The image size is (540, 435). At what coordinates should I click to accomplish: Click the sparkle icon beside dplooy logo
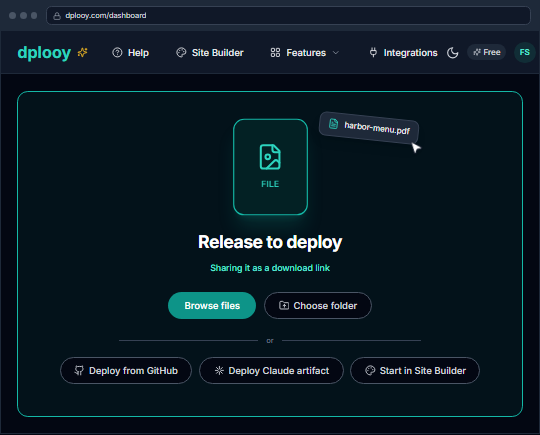[x=82, y=52]
